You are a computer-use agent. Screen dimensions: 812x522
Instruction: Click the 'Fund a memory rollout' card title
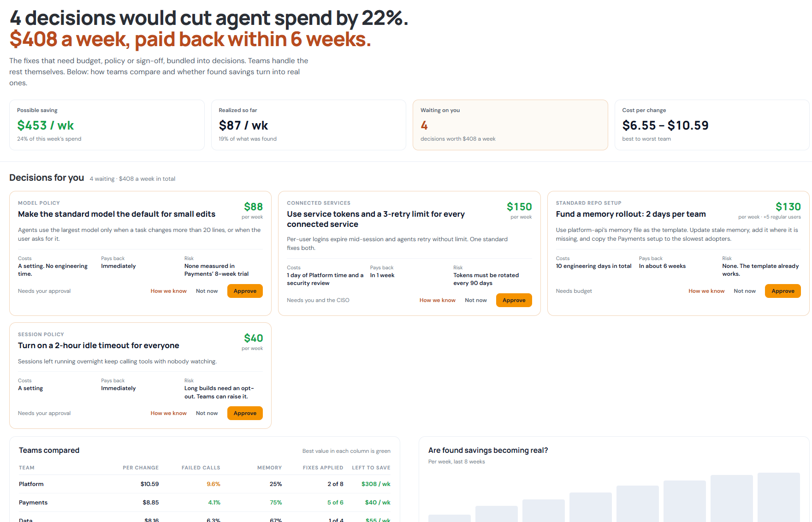click(x=631, y=214)
